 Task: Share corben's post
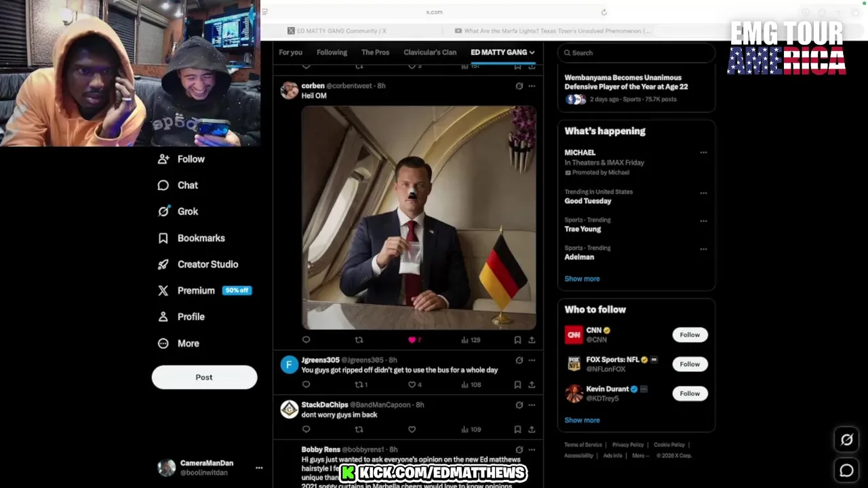tap(532, 340)
